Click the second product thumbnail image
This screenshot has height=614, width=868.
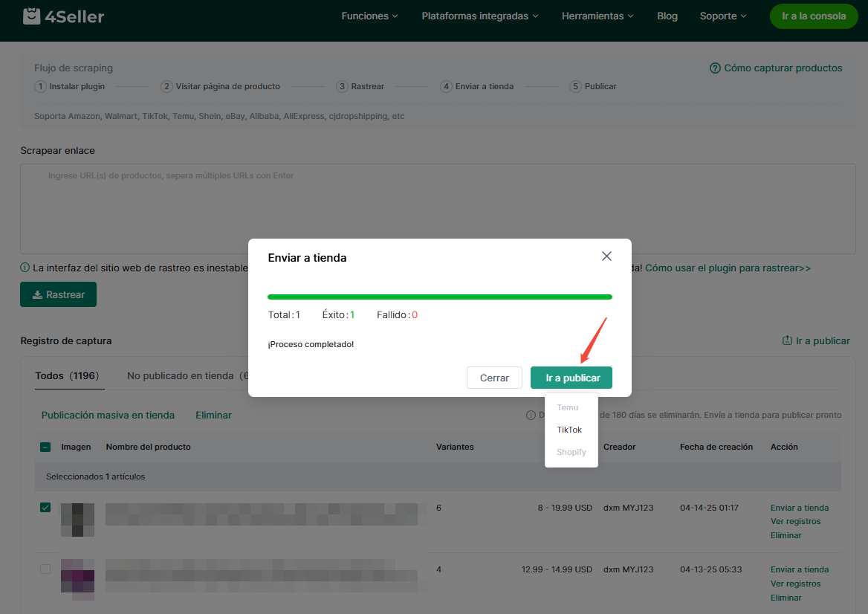(77, 580)
